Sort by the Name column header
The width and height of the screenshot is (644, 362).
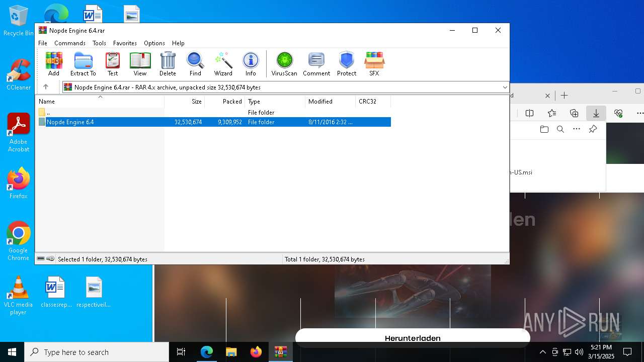pyautogui.click(x=100, y=102)
